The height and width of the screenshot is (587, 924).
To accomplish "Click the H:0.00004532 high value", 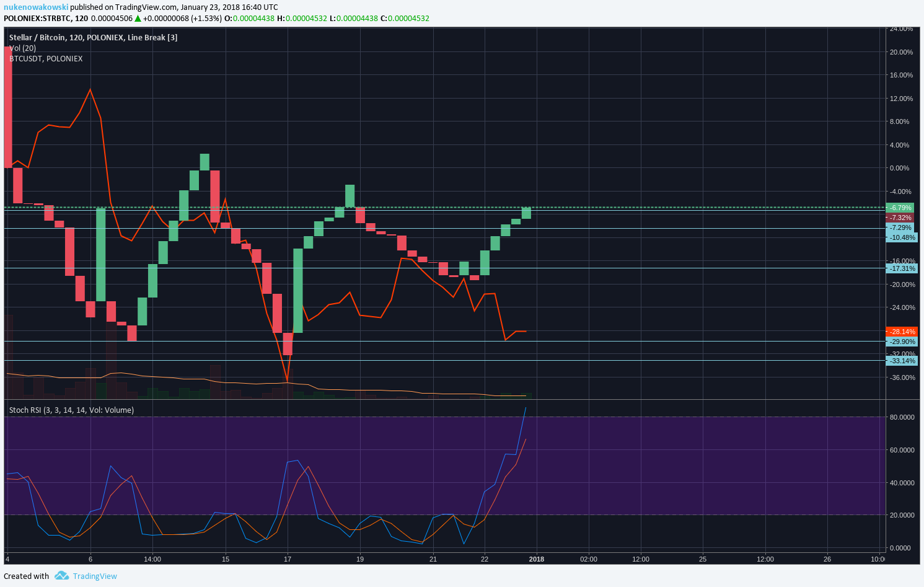I will click(x=301, y=19).
